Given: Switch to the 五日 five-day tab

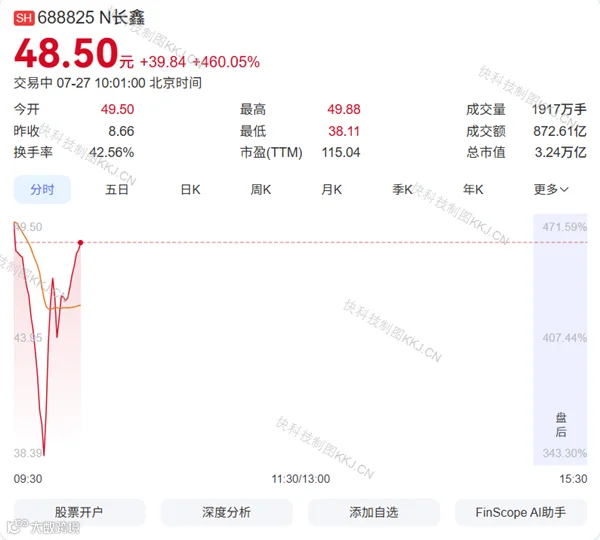Looking at the screenshot, I should pyautogui.click(x=117, y=189).
